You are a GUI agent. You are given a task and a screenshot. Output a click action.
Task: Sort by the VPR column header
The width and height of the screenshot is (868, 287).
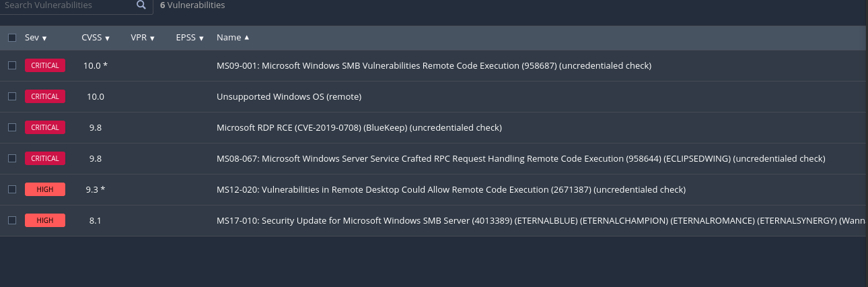tap(143, 38)
